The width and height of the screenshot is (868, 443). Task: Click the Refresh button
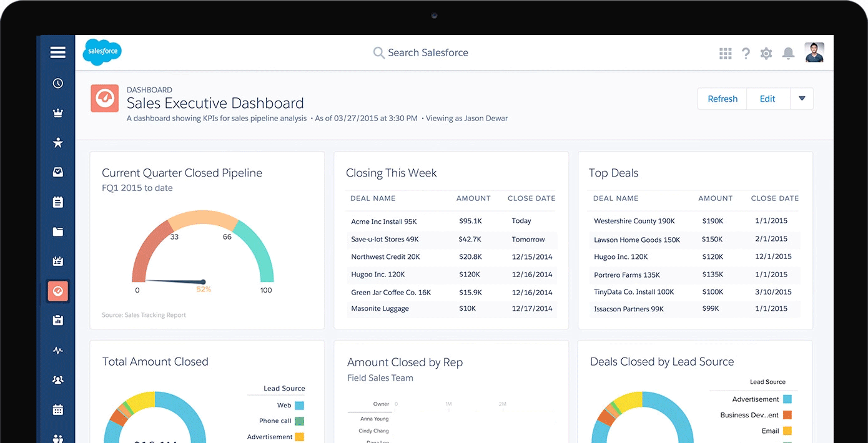click(x=723, y=99)
